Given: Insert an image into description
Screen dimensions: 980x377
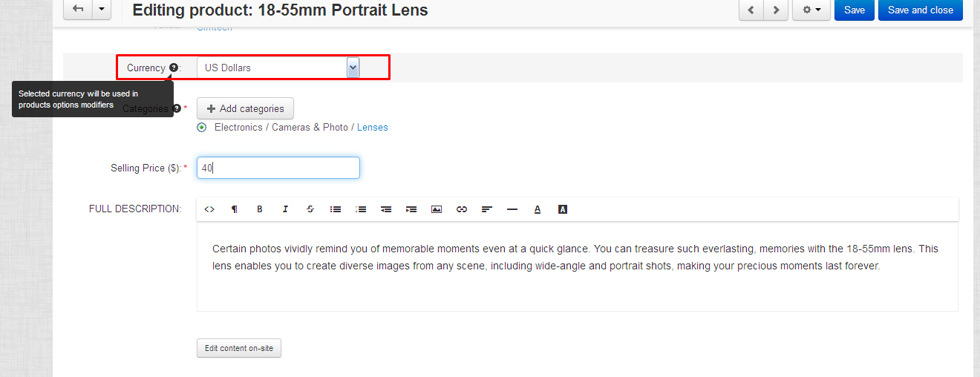Looking at the screenshot, I should coord(437,209).
